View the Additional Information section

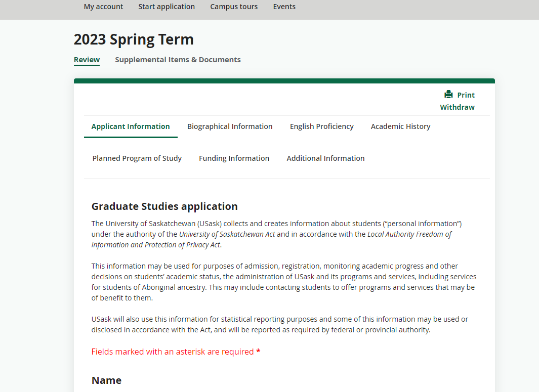click(x=325, y=158)
